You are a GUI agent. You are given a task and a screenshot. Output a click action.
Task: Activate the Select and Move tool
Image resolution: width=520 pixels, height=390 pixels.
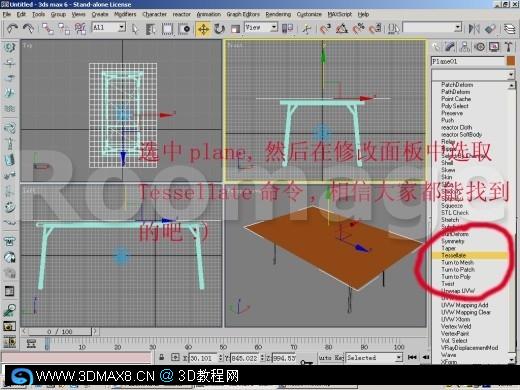click(203, 29)
